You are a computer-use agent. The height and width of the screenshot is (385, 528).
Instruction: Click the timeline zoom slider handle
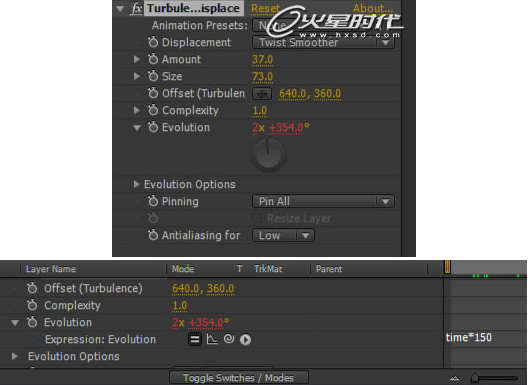(x=474, y=378)
